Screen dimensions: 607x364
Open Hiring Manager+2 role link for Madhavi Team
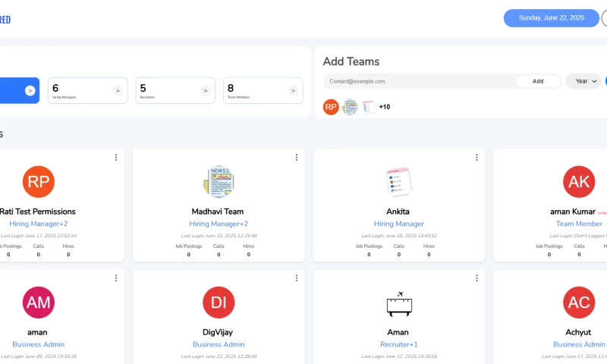tap(219, 224)
